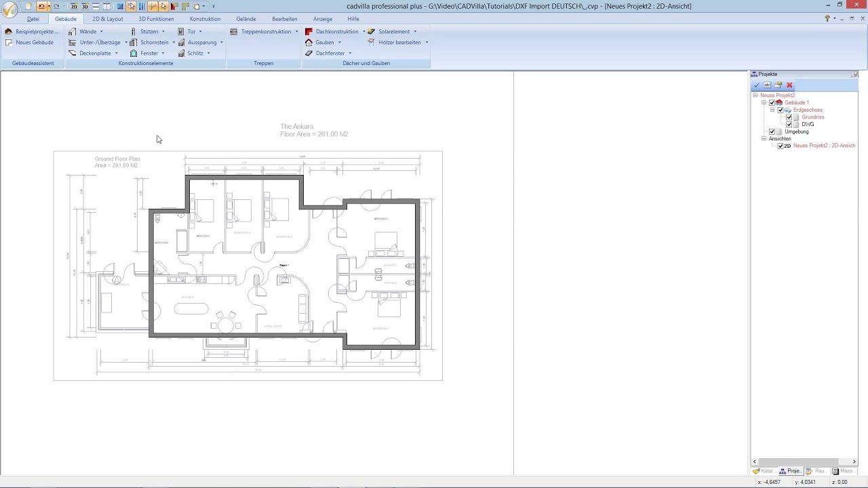Open the Gauben dropdown arrow
868x488 pixels.
339,42
